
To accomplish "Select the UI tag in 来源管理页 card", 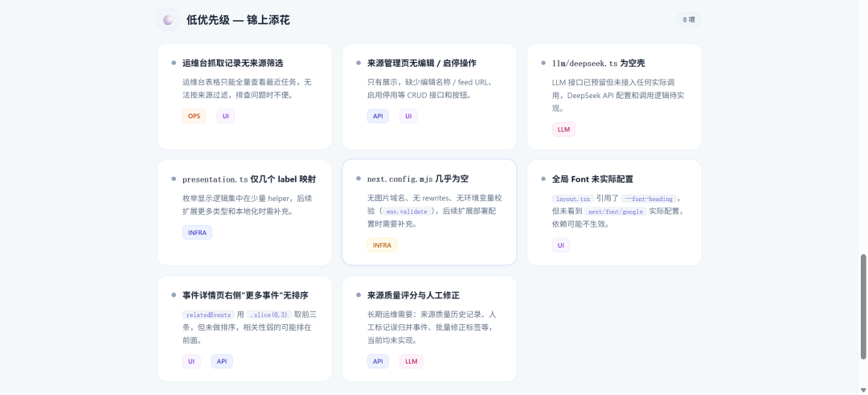I will click(408, 116).
